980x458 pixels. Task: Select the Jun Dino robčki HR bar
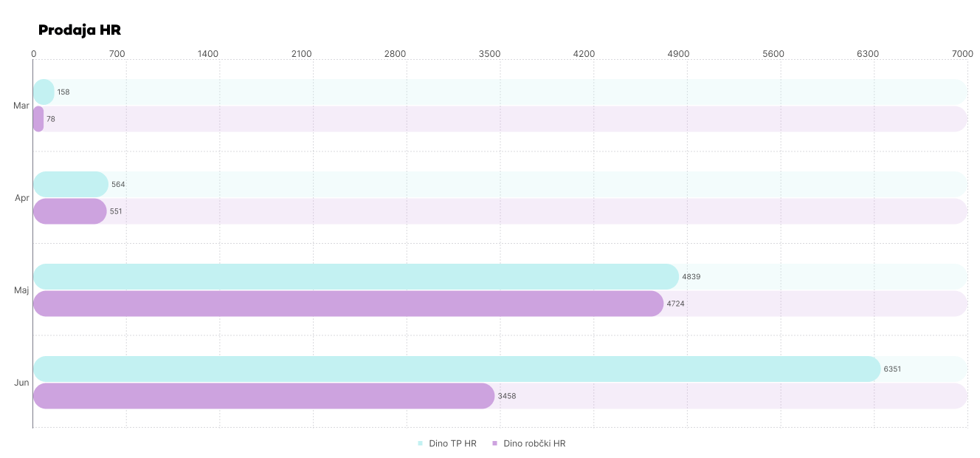(263, 396)
